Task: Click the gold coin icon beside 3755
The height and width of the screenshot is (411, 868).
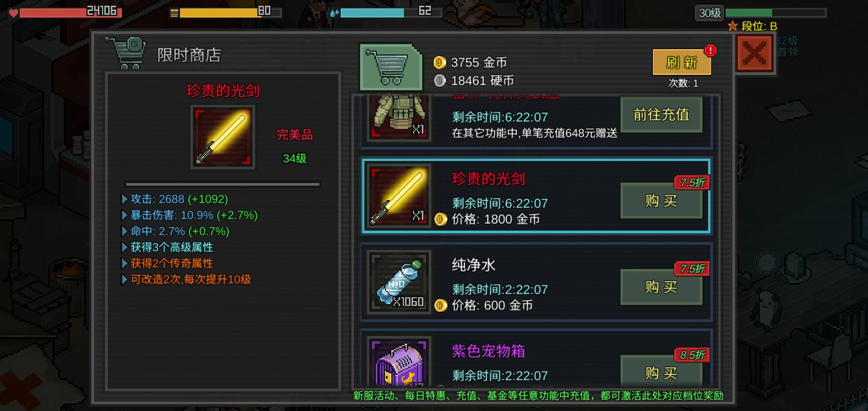Action: tap(440, 62)
